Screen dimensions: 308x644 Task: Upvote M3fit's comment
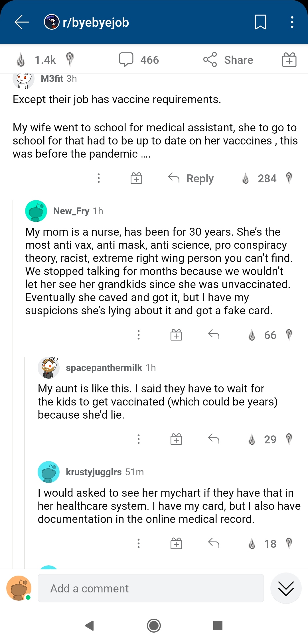(245, 179)
